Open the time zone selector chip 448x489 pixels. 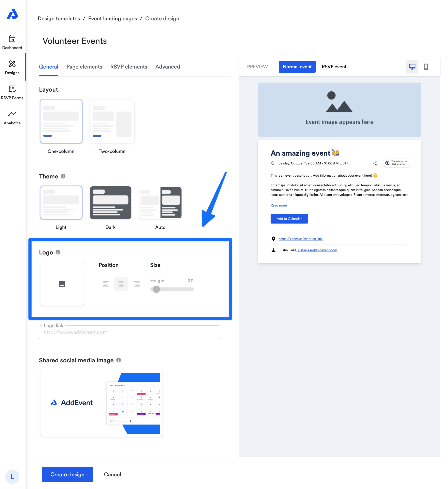pos(396,163)
